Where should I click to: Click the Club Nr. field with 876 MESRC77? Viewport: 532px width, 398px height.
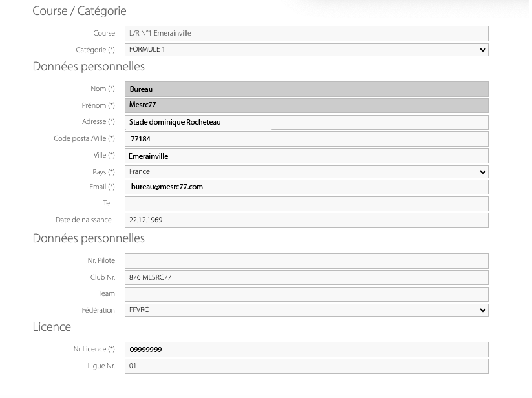(x=306, y=278)
